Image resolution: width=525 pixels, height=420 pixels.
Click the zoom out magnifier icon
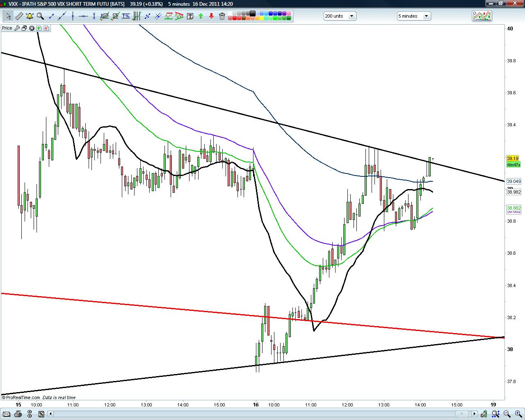click(x=507, y=414)
